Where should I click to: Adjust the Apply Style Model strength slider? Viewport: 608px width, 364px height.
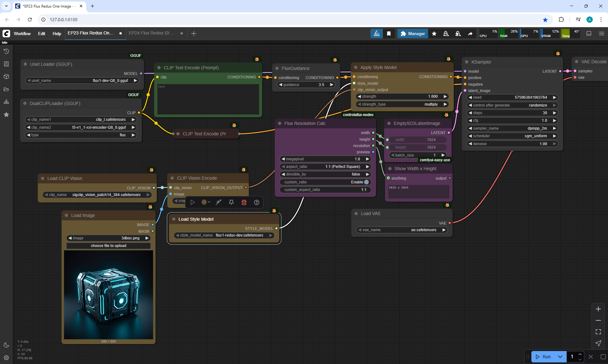point(402,96)
